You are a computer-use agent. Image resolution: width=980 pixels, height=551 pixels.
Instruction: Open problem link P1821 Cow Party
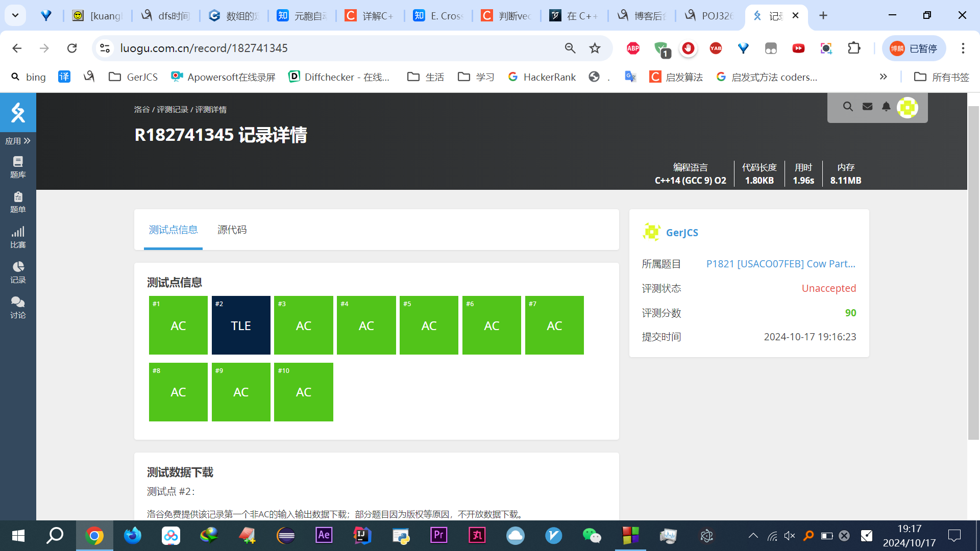780,264
